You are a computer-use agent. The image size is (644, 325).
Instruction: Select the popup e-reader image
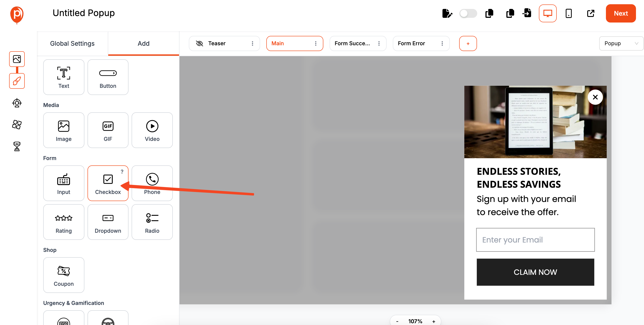(x=535, y=122)
